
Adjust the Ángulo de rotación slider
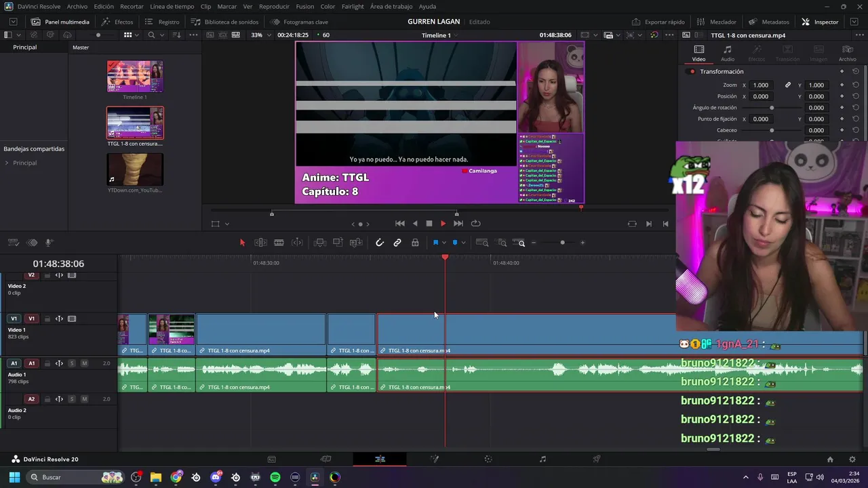[x=772, y=108]
